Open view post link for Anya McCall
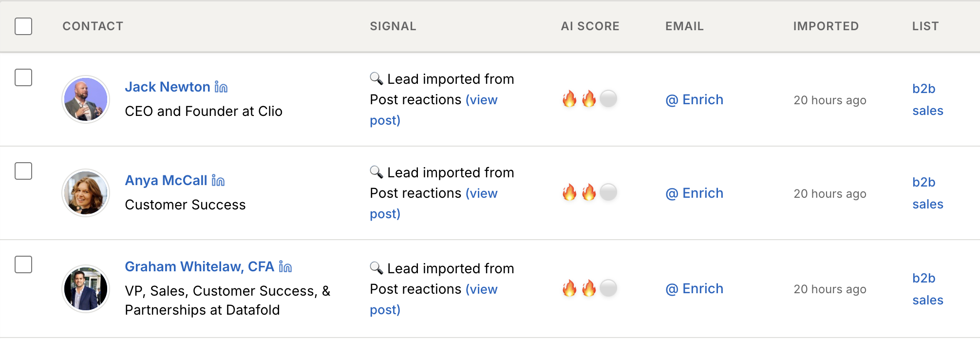This screenshot has width=980, height=339. [482, 193]
